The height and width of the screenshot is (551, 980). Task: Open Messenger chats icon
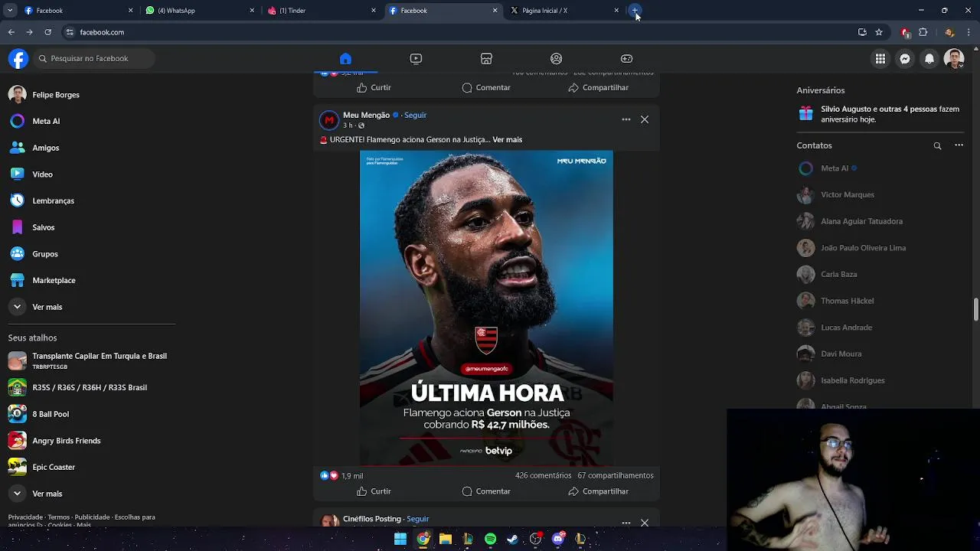[x=905, y=59]
